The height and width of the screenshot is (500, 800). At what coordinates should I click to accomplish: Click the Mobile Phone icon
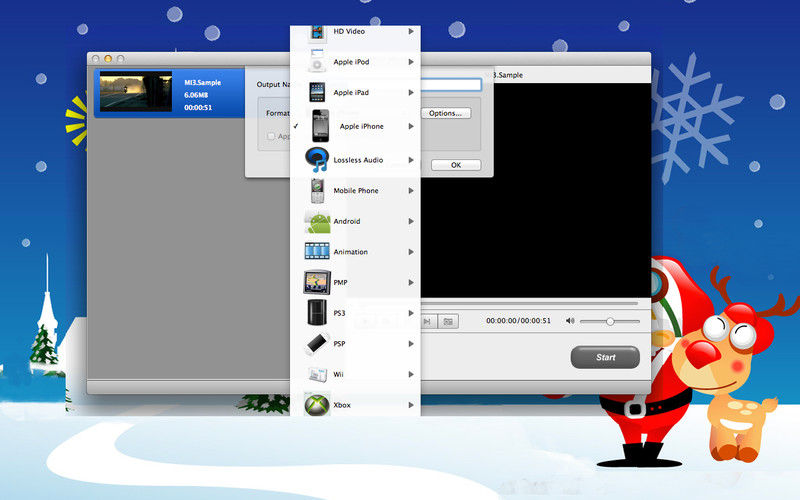tap(317, 190)
